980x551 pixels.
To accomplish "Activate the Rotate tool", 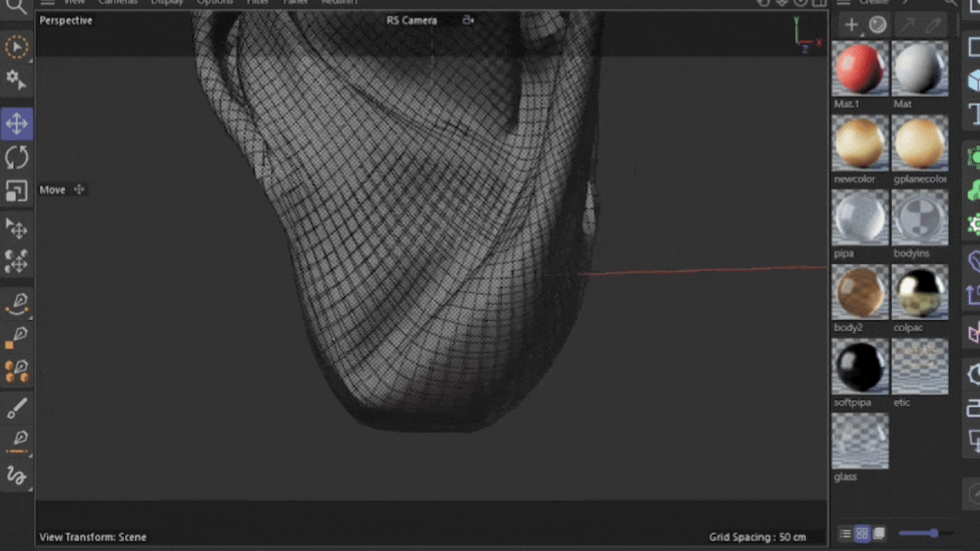I will 17,157.
